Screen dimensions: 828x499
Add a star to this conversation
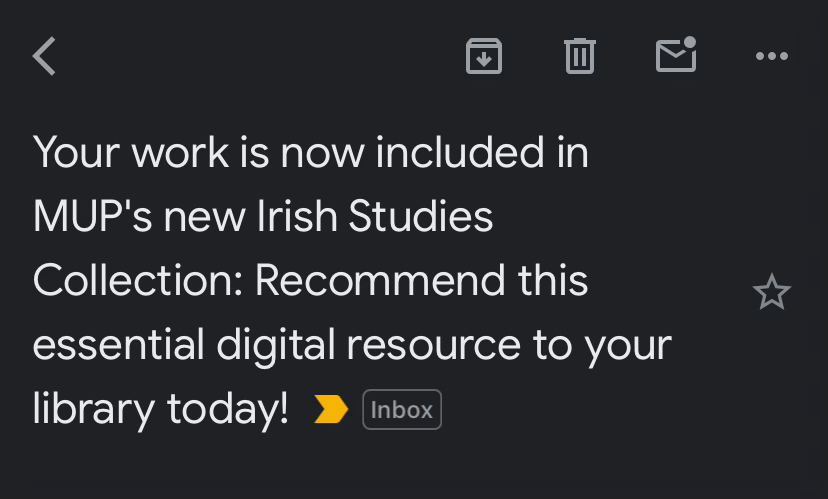coord(771,293)
